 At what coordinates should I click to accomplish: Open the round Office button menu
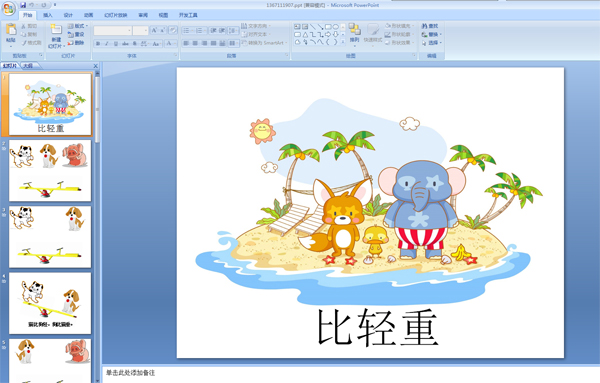[x=8, y=8]
